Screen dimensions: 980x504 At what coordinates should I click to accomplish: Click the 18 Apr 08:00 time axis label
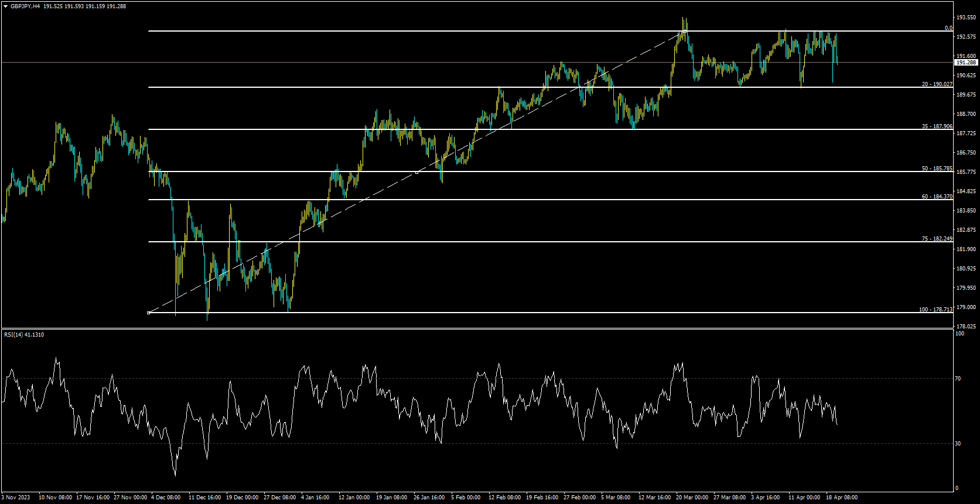[842, 498]
